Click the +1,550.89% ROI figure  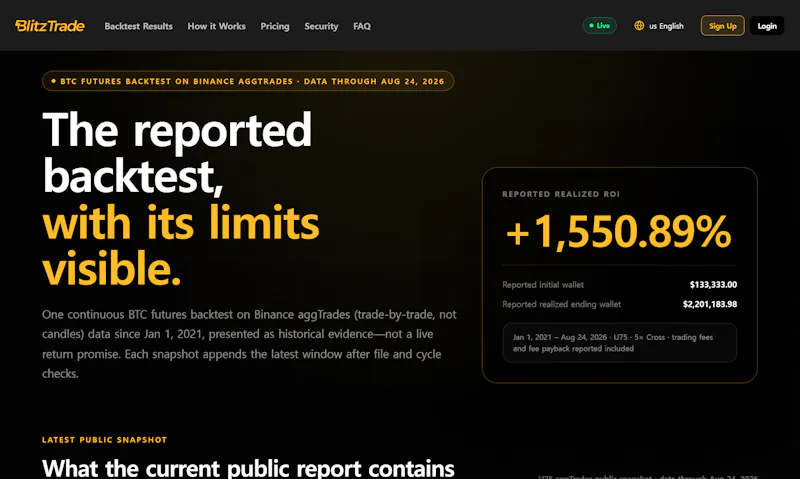click(618, 232)
